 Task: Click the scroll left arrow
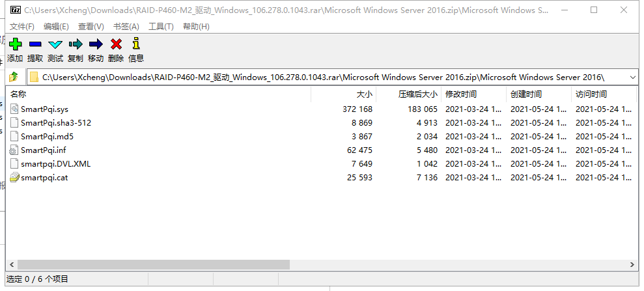pyautogui.click(x=11, y=265)
